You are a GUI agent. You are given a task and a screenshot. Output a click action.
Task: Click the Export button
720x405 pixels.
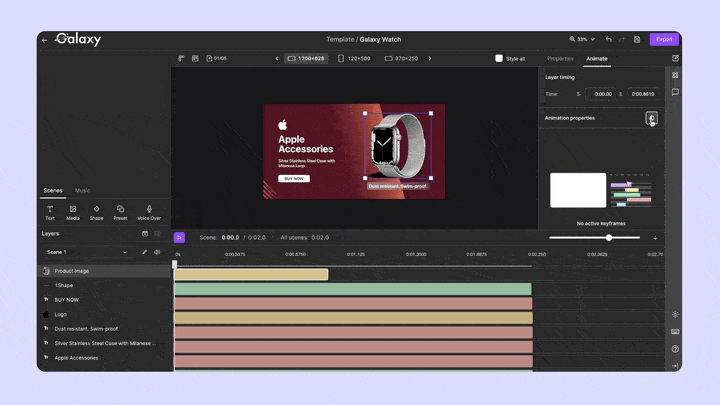point(664,39)
